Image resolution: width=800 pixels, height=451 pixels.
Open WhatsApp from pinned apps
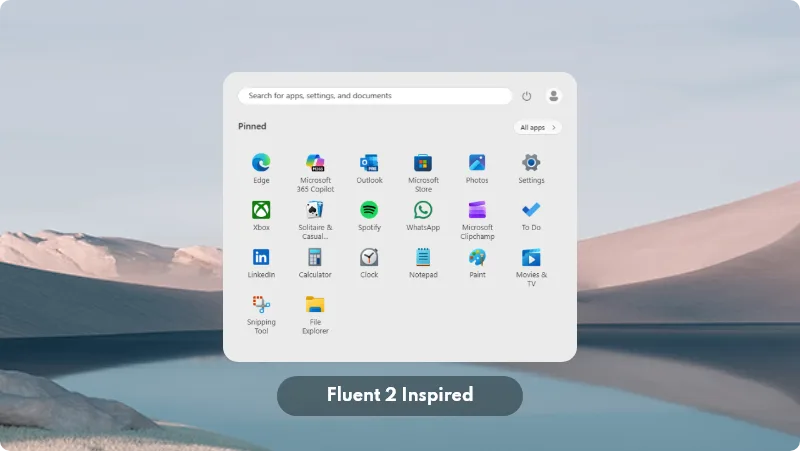423,210
